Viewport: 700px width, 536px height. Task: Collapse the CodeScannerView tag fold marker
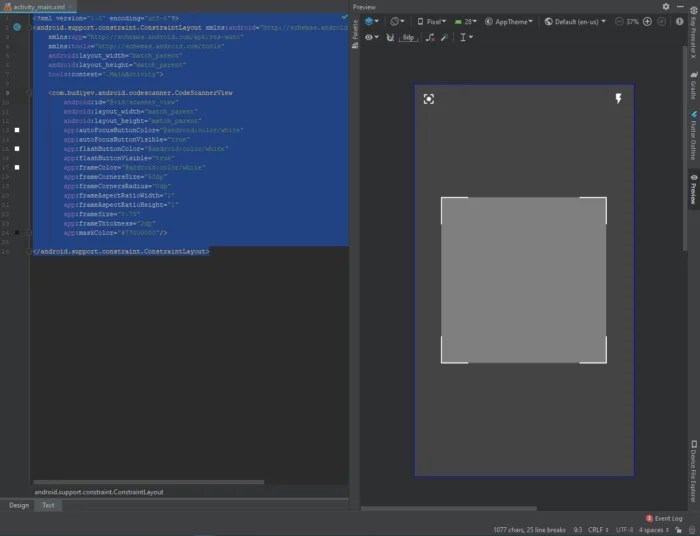tap(29, 93)
